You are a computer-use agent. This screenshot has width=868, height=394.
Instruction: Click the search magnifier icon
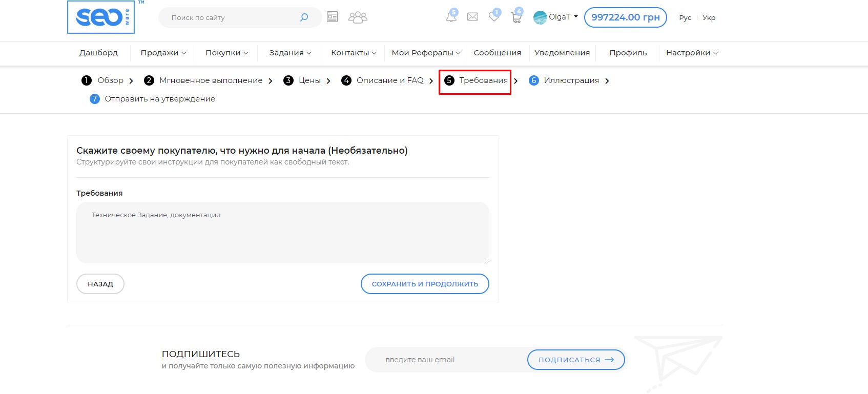tap(304, 17)
